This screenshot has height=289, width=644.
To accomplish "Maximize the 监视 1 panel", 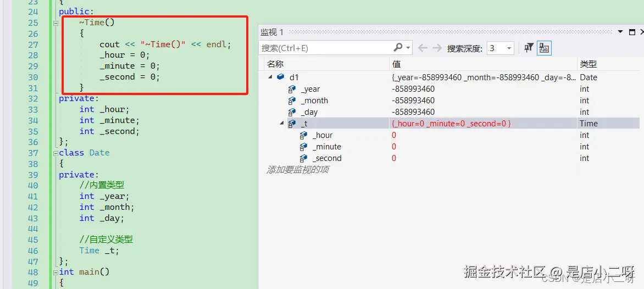I will 632,32.
